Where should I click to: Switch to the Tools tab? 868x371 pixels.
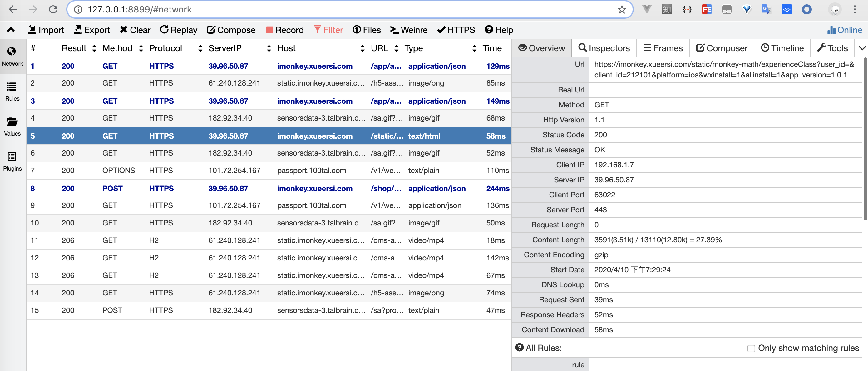pos(832,48)
